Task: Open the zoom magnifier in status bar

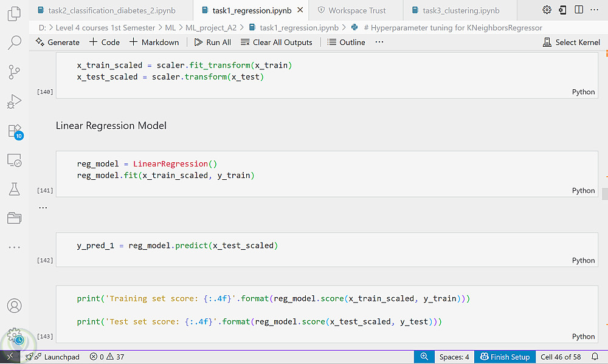Action: (424, 357)
